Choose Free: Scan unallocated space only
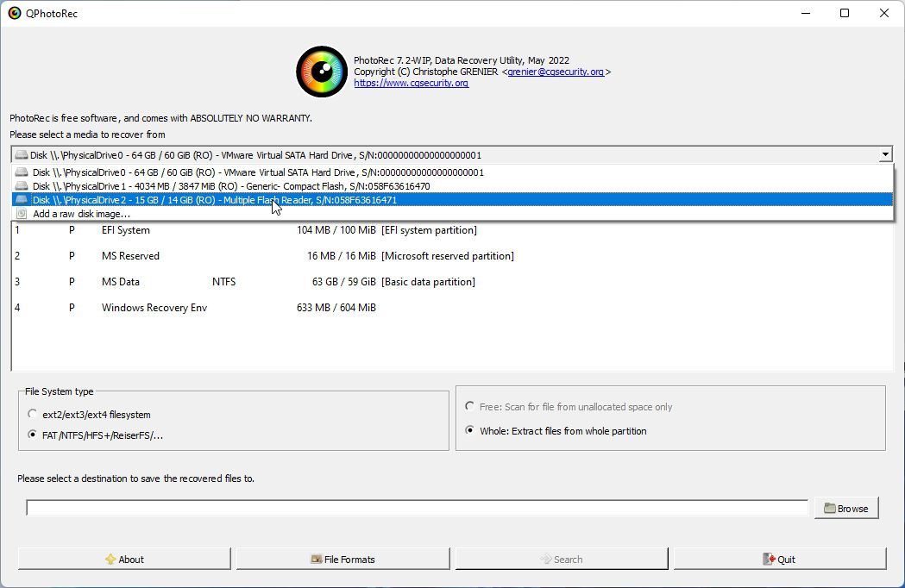 (x=470, y=406)
